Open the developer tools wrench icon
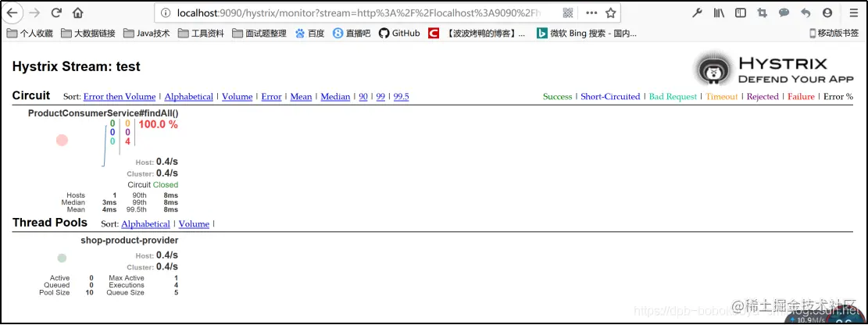Screen dimensions: 868x325 tap(698, 12)
